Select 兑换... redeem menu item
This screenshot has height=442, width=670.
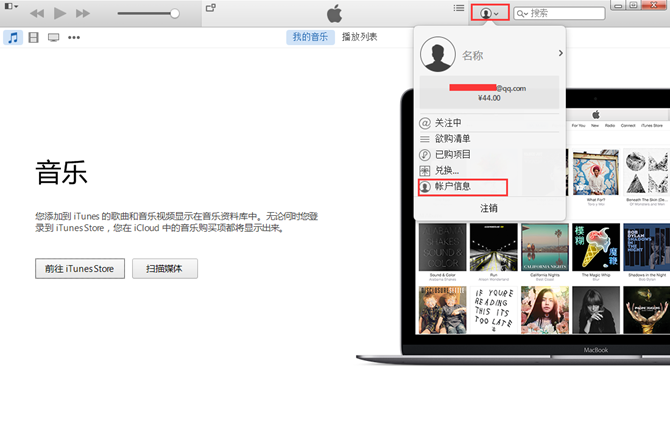[489, 171]
